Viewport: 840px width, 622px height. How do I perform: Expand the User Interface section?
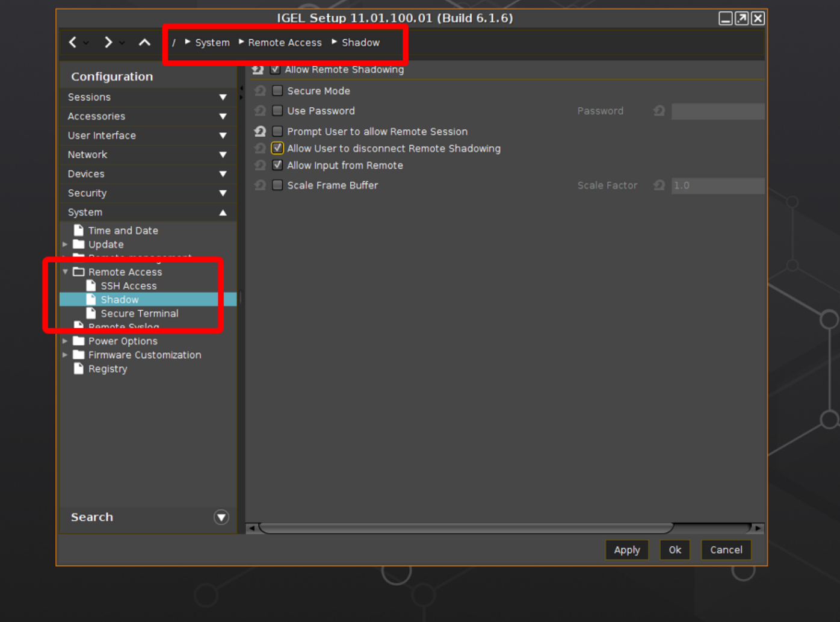[x=223, y=135]
